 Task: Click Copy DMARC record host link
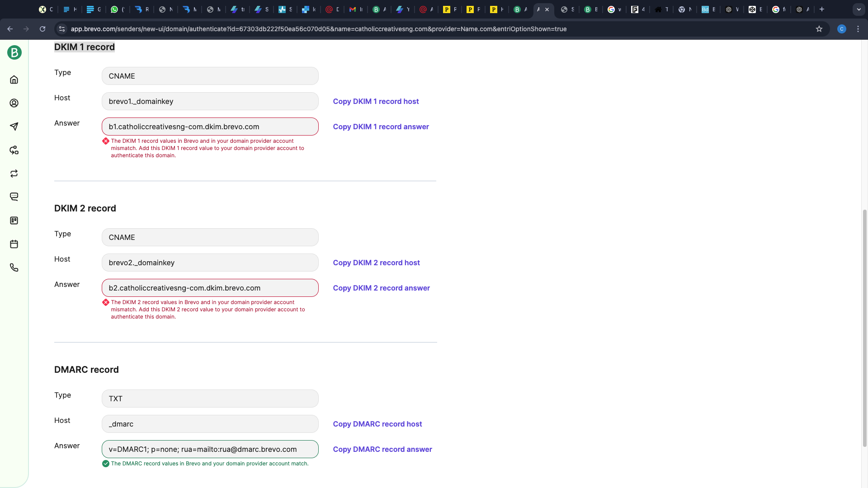tap(377, 424)
